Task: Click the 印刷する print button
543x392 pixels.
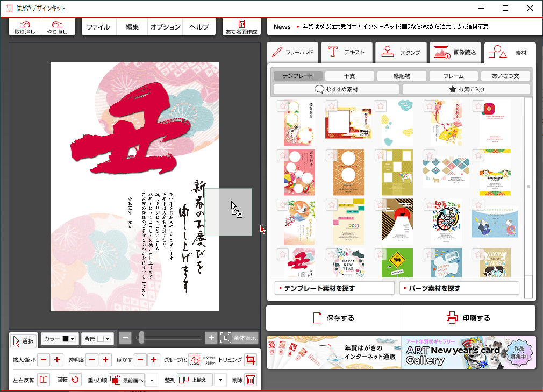Action: (468, 318)
